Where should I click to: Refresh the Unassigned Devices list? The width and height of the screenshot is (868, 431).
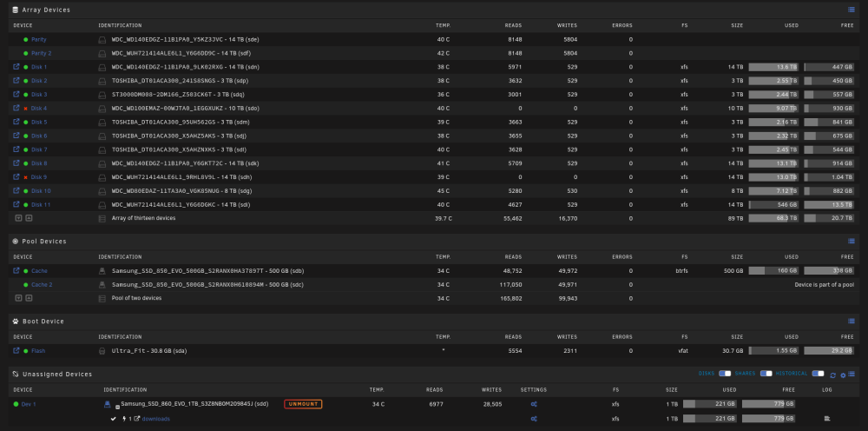pos(832,375)
